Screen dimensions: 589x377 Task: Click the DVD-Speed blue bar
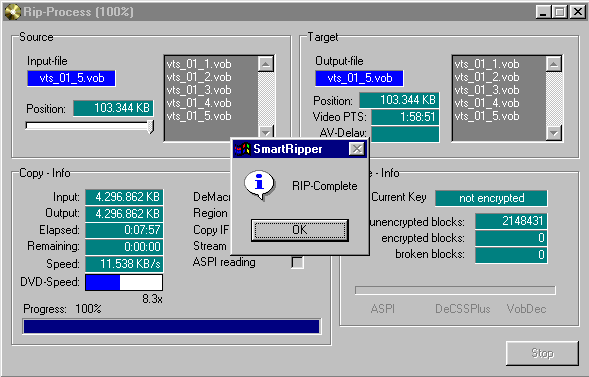(103, 282)
